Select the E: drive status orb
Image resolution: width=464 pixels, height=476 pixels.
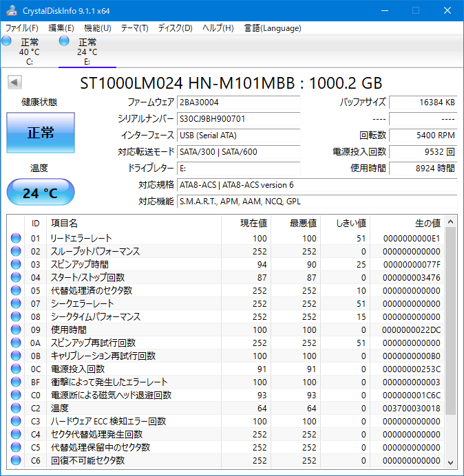click(x=65, y=42)
